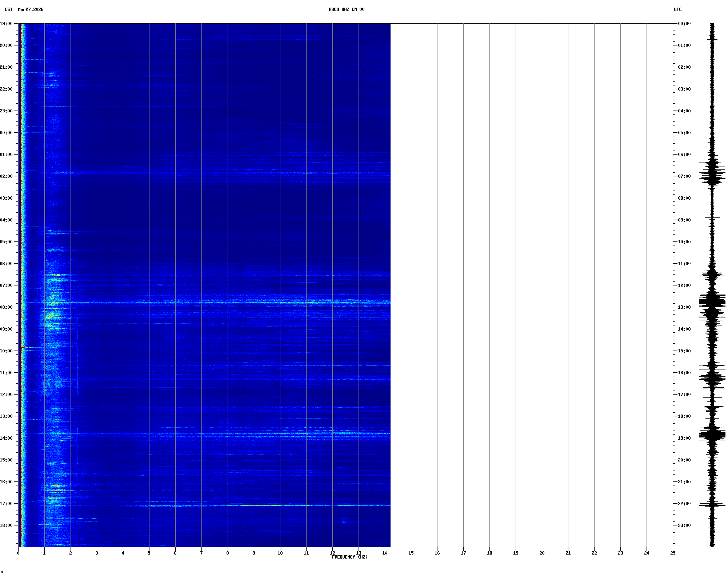
Task: Click the FREQUENCY (HZ) axis label
Action: click(349, 557)
